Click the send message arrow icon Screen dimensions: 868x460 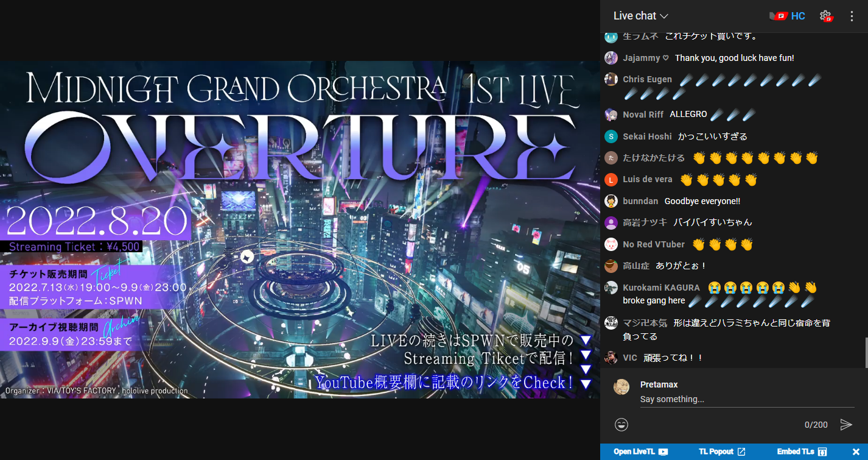pyautogui.click(x=846, y=425)
